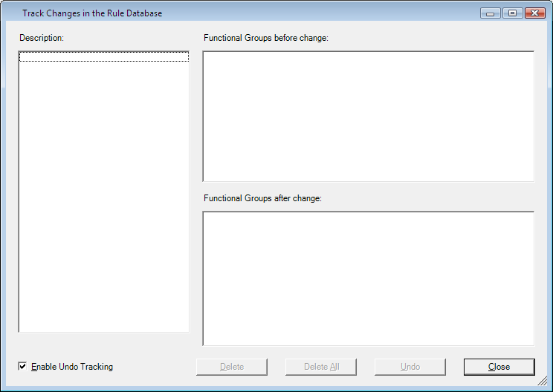Click the Undo button
Viewport: 553px width, 392px height.
[x=410, y=367]
